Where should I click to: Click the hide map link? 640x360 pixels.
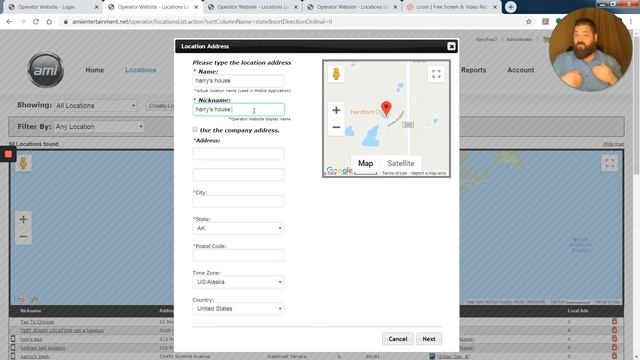pos(613,144)
